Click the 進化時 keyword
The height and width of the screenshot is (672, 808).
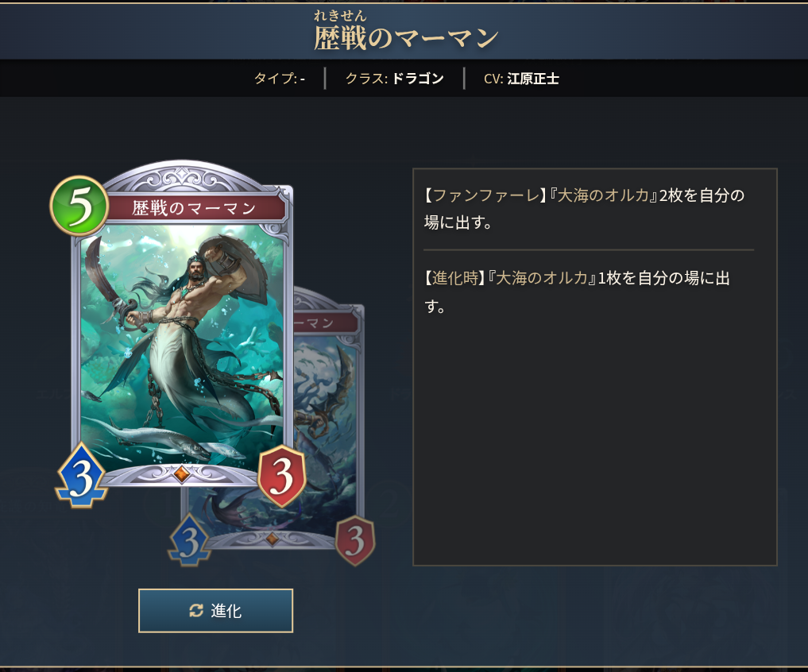click(455, 278)
